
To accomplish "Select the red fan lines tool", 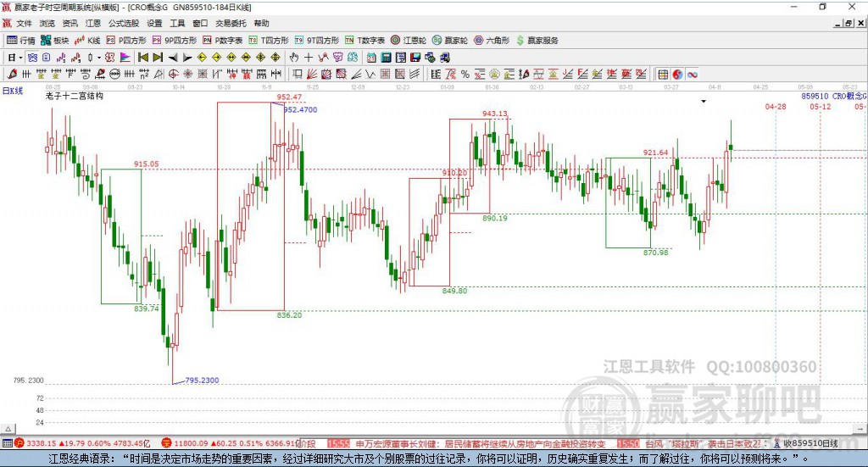I will (312, 74).
